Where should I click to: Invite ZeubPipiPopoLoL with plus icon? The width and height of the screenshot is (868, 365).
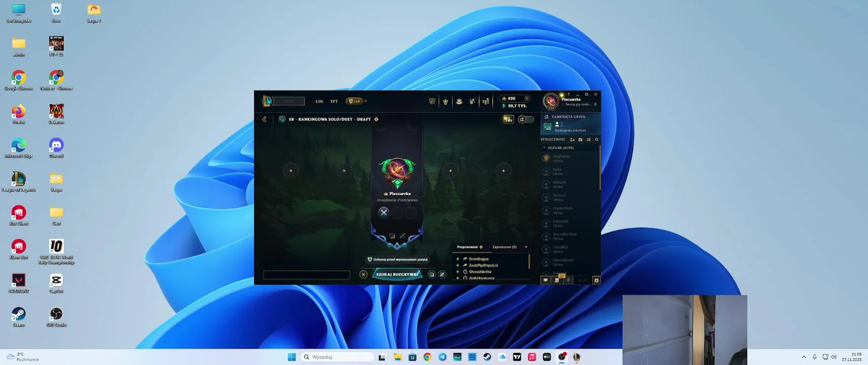point(458,265)
